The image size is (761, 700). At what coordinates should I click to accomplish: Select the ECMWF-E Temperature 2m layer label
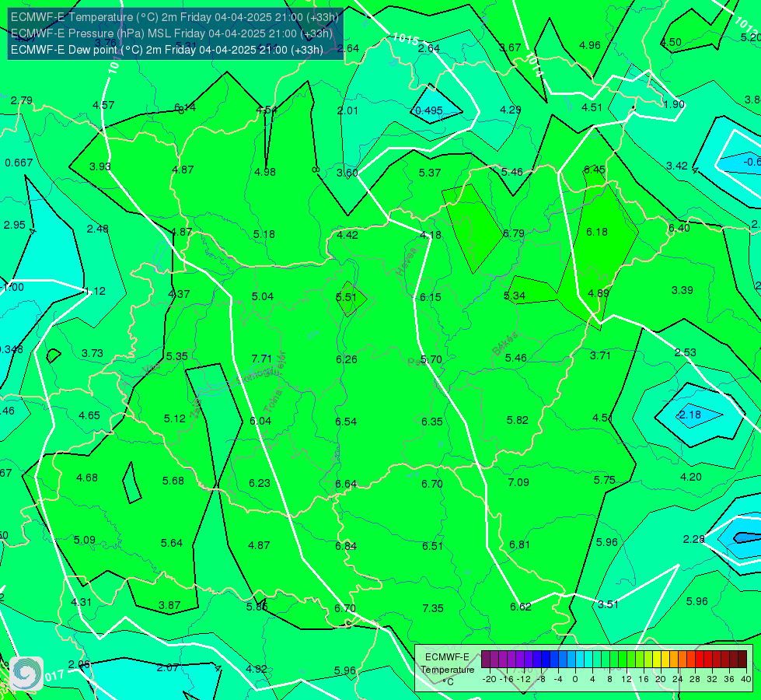coord(175,17)
